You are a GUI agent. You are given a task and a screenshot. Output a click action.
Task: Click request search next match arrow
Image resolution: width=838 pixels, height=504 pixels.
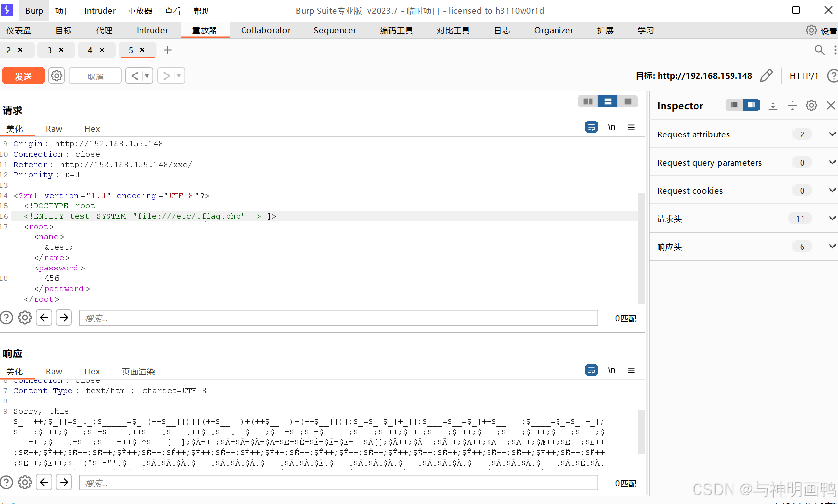[64, 318]
